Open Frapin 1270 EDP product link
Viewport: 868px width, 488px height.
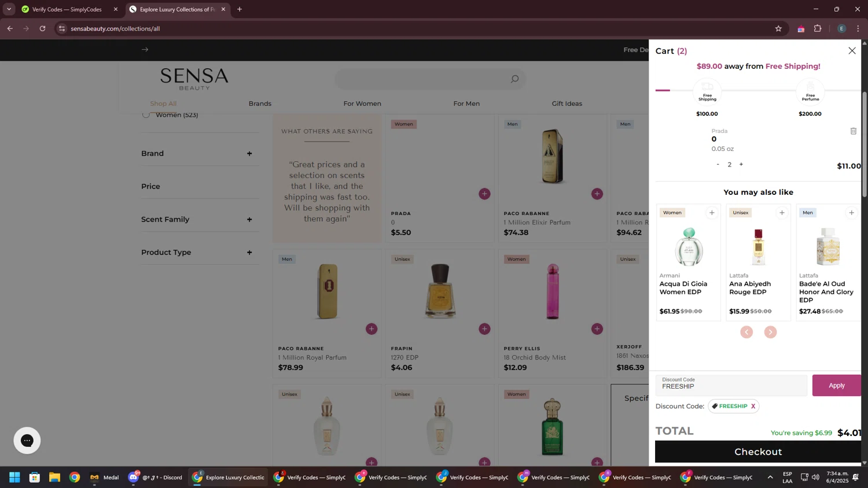click(x=404, y=357)
